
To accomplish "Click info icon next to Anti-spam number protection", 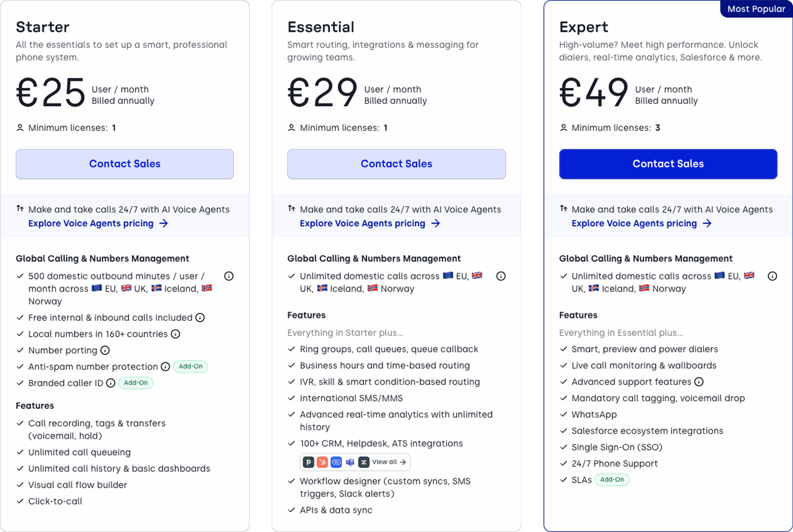I will click(x=165, y=367).
